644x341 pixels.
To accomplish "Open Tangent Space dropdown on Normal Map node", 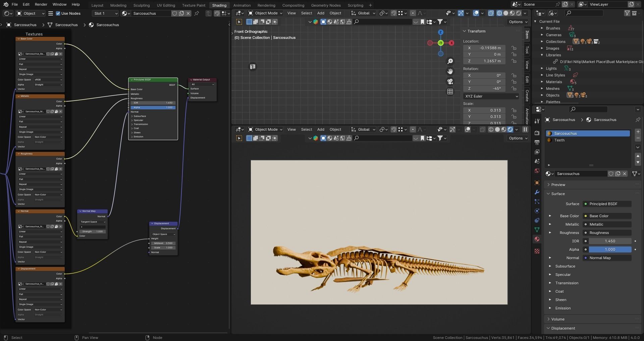I will (93, 222).
